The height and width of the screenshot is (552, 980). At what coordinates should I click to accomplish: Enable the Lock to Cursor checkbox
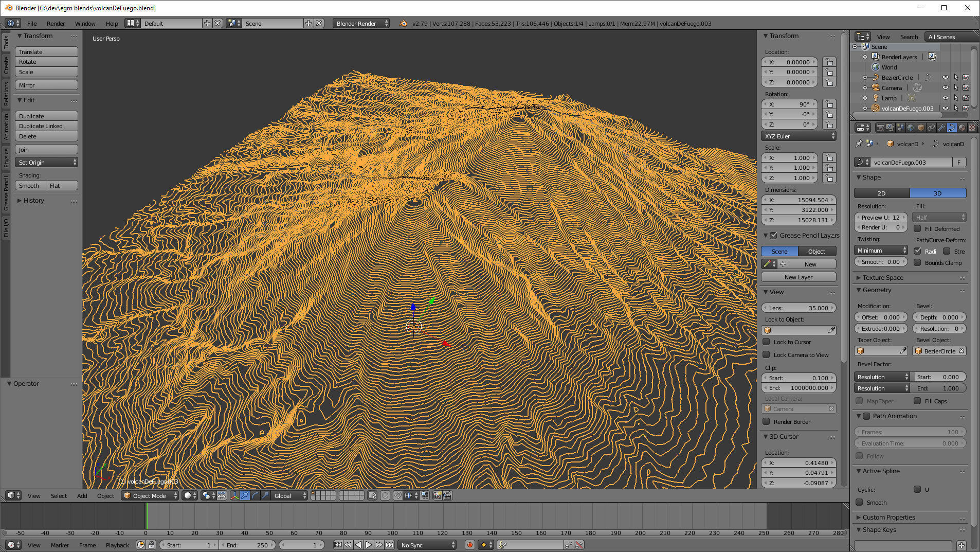click(x=766, y=342)
